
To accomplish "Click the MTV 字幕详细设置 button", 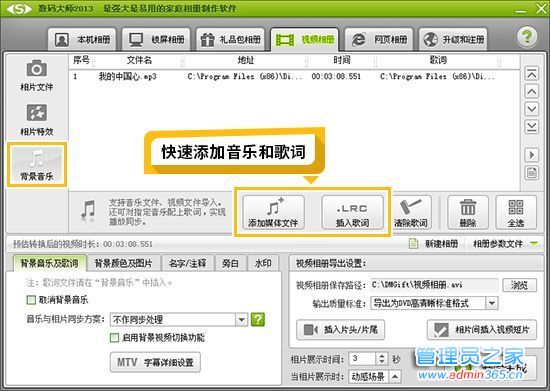I will pos(155,362).
